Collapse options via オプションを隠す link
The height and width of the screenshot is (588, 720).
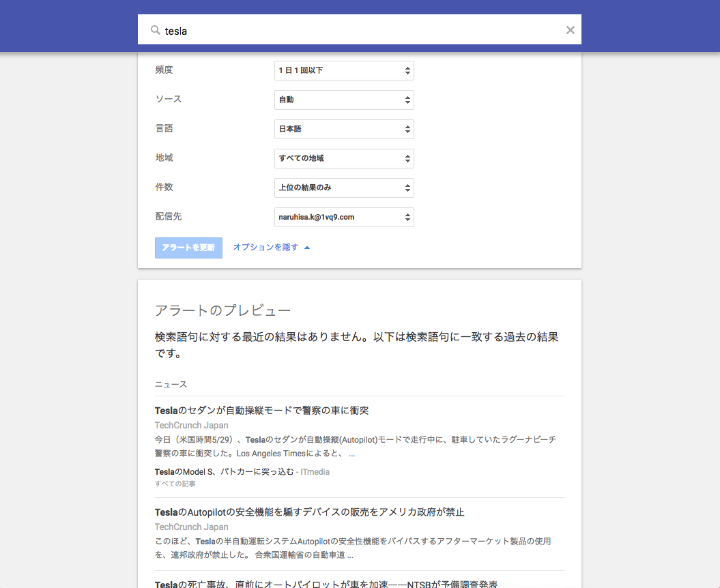click(x=272, y=248)
